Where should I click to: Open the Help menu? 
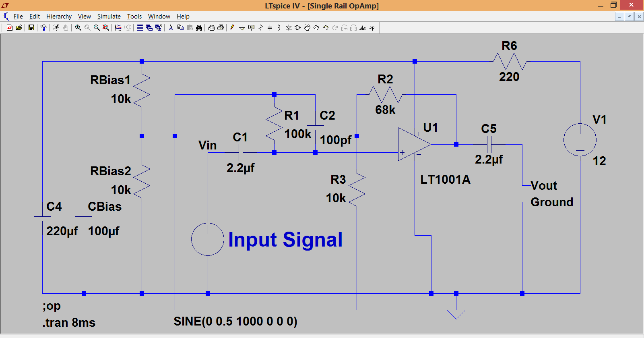tap(183, 17)
